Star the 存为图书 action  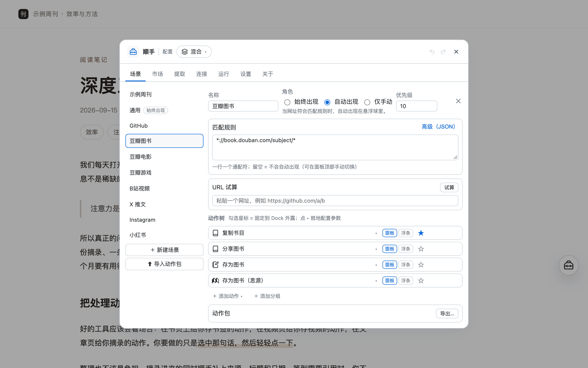tap(421, 264)
